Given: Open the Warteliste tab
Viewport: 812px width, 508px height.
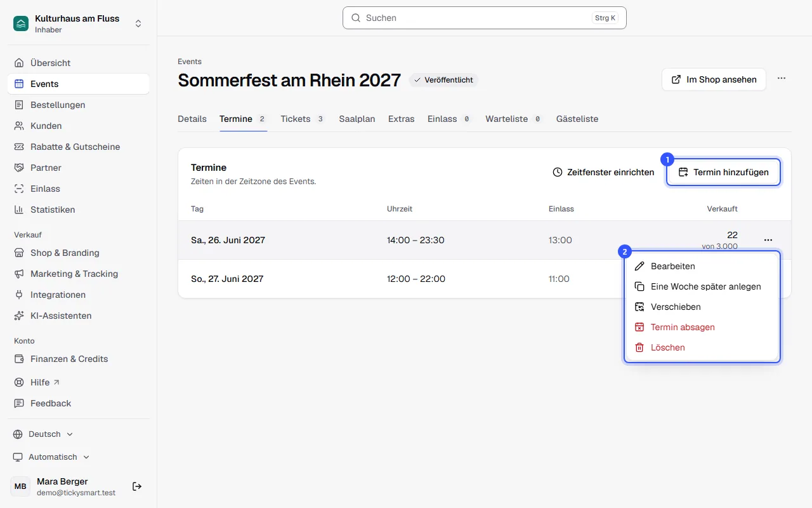Looking at the screenshot, I should point(514,119).
